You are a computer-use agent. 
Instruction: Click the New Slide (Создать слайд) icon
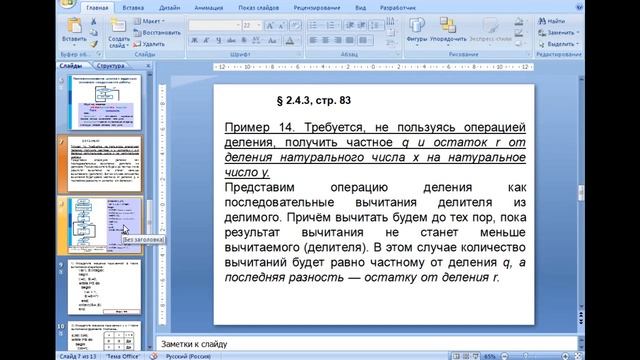118,26
